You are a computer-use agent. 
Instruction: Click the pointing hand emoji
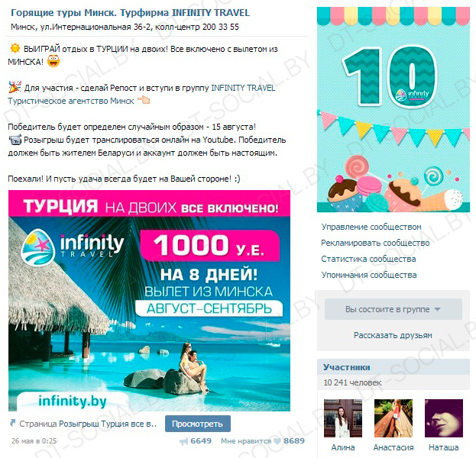pyautogui.click(x=144, y=100)
